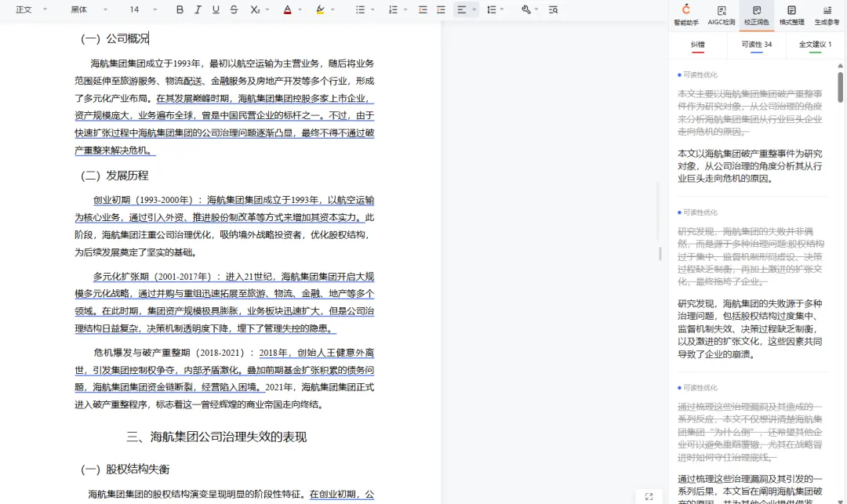This screenshot has width=847, height=504.
Task: Click the suggestion panel scrollbar thumb
Action: pos(841,87)
